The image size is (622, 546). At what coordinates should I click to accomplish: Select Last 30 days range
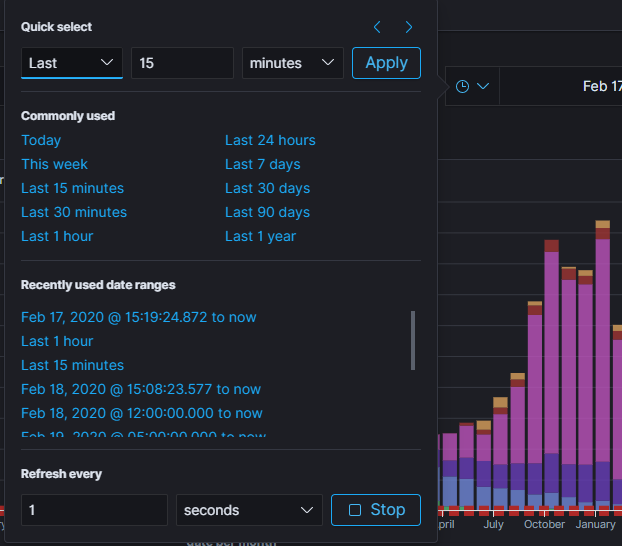pyautogui.click(x=267, y=188)
